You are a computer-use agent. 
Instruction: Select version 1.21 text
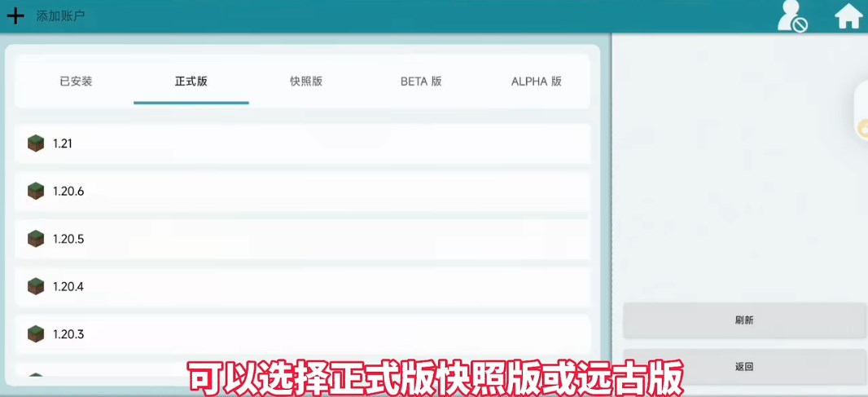click(x=63, y=143)
